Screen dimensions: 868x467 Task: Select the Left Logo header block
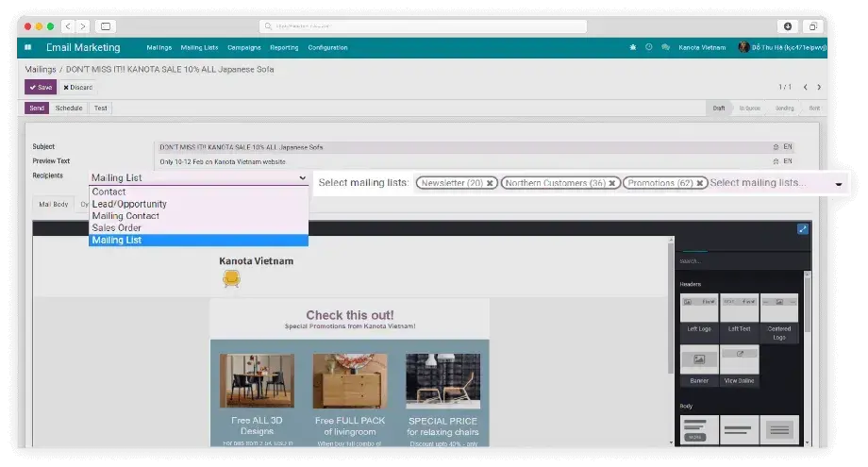click(699, 317)
